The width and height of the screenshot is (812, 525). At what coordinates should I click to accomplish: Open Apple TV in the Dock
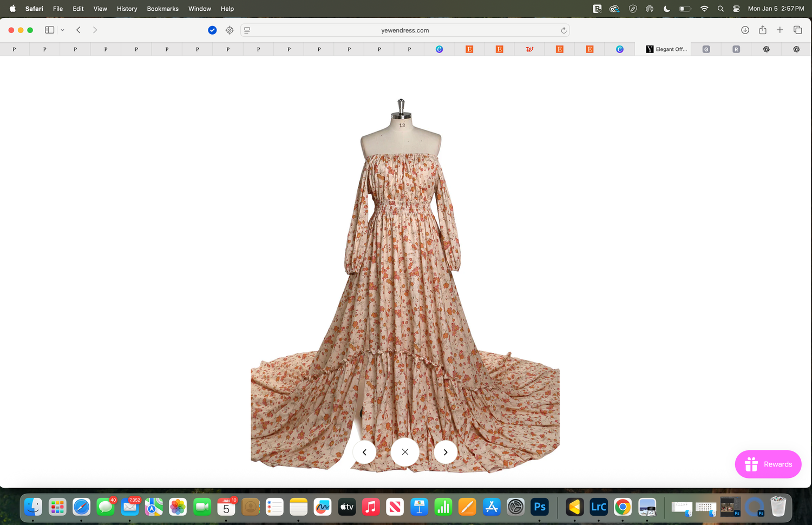tap(346, 507)
